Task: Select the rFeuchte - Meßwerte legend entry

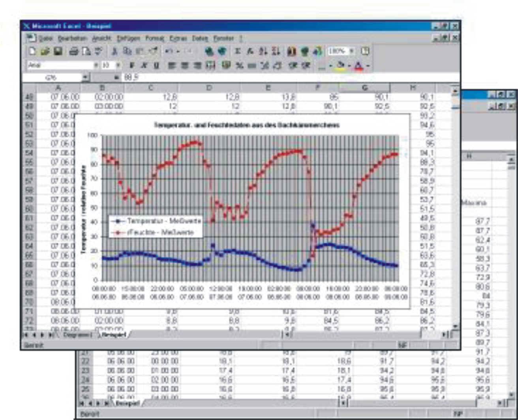Action: point(152,233)
